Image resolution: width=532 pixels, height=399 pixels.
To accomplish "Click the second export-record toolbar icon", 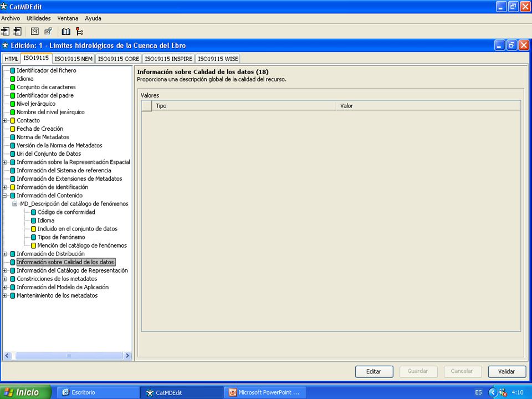I will coord(17,32).
